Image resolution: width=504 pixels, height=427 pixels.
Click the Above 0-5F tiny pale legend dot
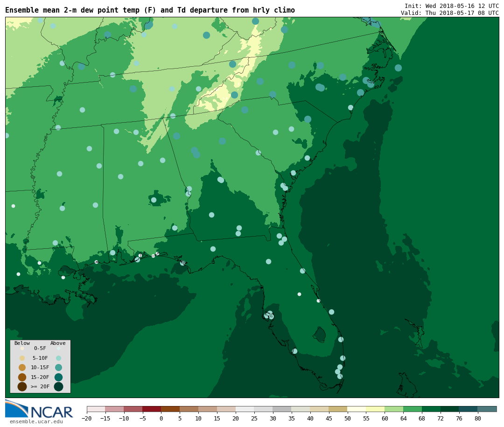(58, 348)
